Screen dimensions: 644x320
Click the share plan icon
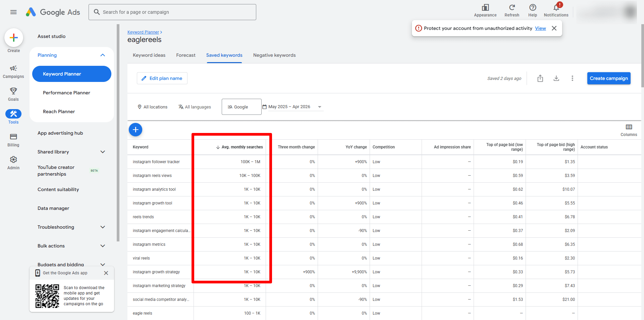point(540,78)
